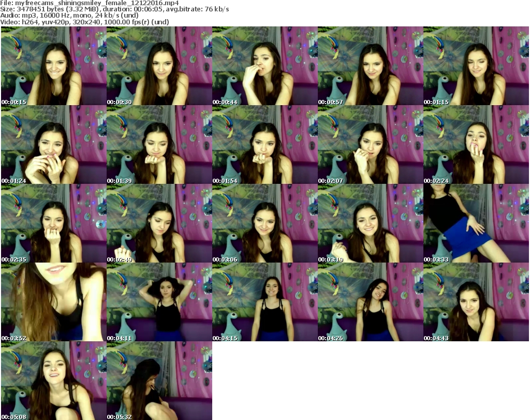Screen dimensions: 530x420
Task: Select the thumbnail timestamped 00:01:39
Action: pyautogui.click(x=159, y=144)
